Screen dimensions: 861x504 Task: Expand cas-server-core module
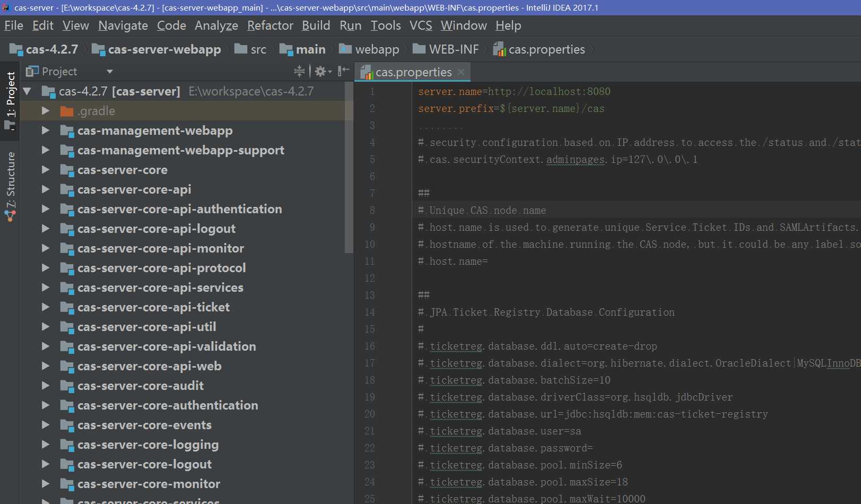click(46, 170)
